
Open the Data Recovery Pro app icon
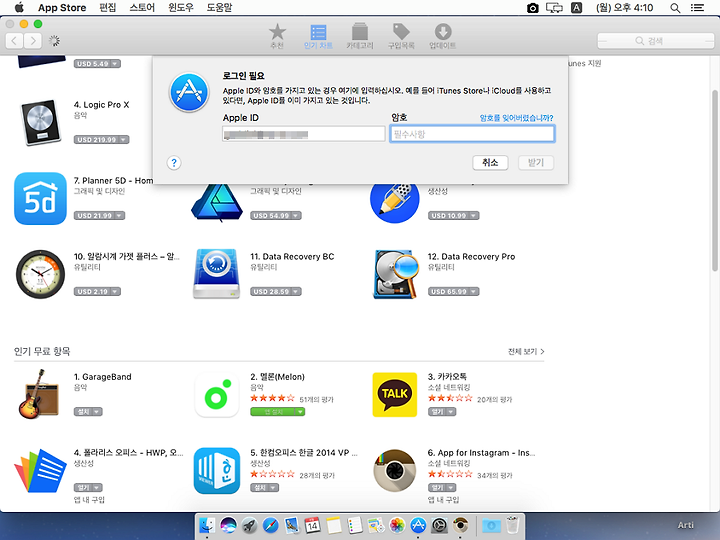(x=395, y=274)
